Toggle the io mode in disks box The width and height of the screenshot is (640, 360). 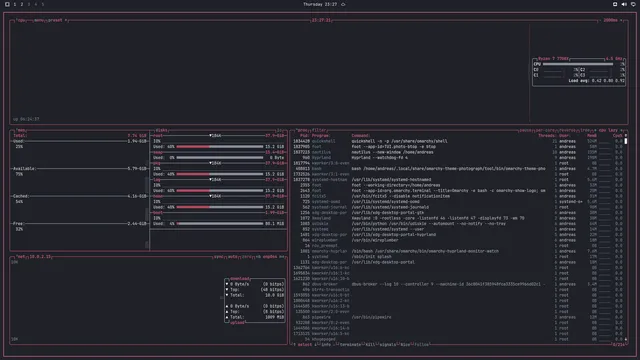280,130
